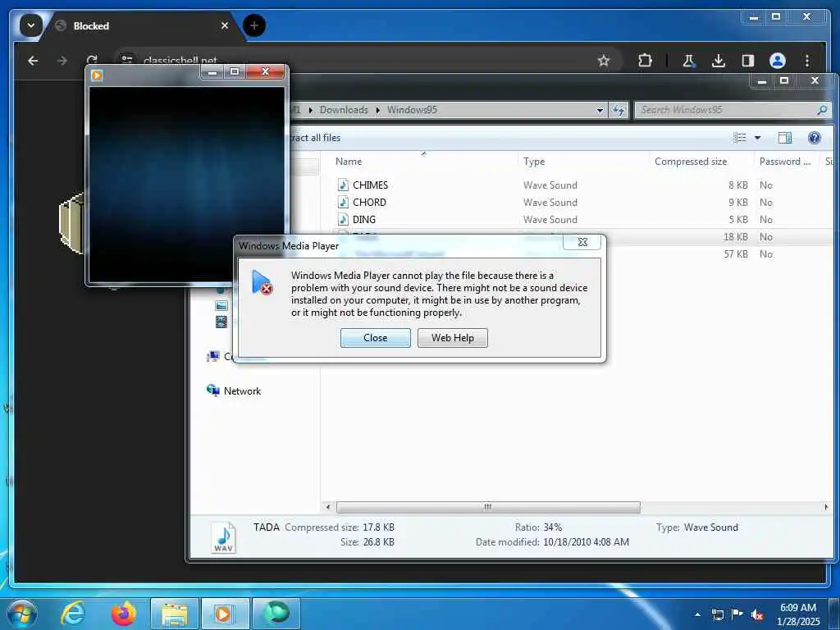Extract all files from the archive

316,138
